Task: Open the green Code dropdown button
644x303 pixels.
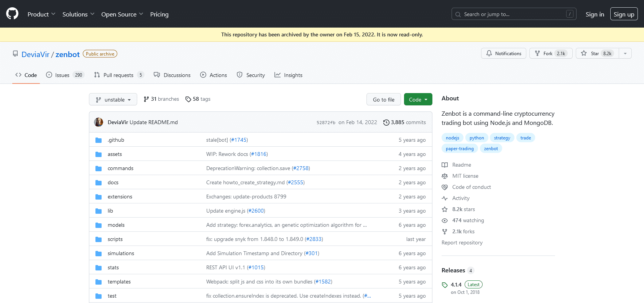Action: coord(418,100)
